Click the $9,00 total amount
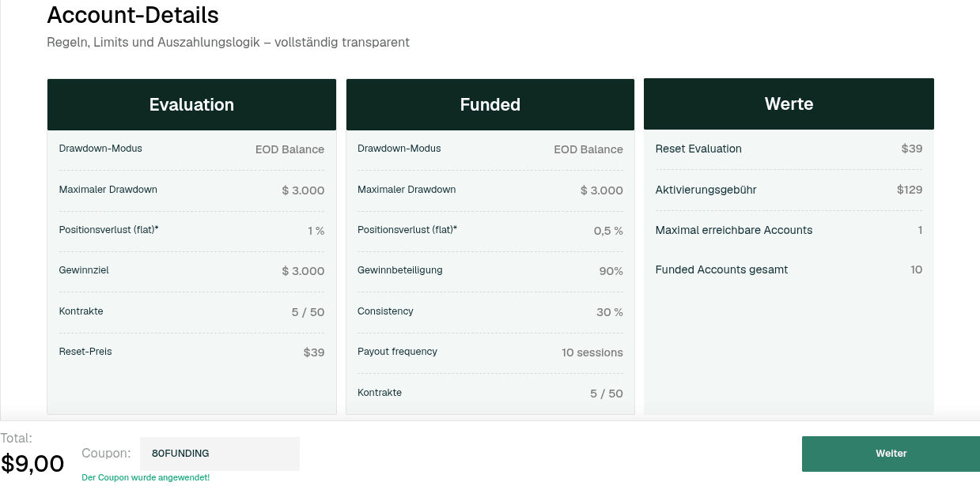The width and height of the screenshot is (980, 486). pos(32,464)
